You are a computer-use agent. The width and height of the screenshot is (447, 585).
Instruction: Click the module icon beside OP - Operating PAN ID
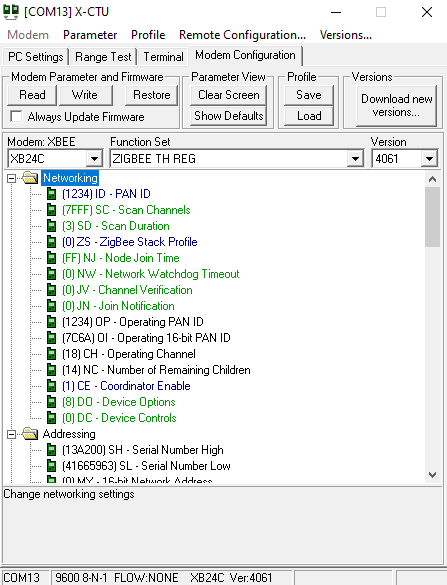click(x=51, y=322)
